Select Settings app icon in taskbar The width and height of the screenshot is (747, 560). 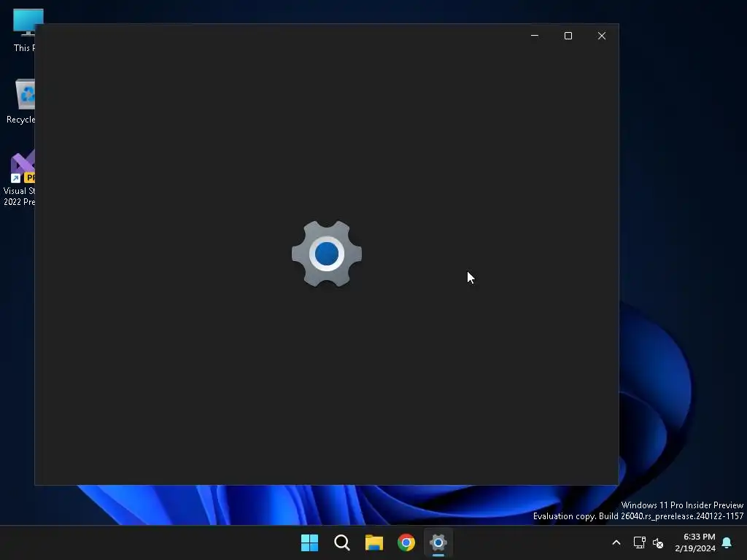click(438, 542)
